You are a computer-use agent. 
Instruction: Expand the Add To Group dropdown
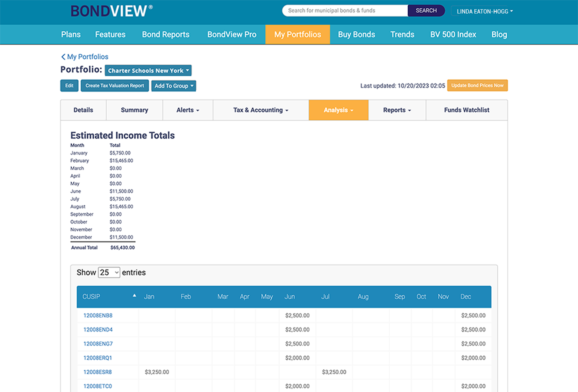(x=173, y=86)
